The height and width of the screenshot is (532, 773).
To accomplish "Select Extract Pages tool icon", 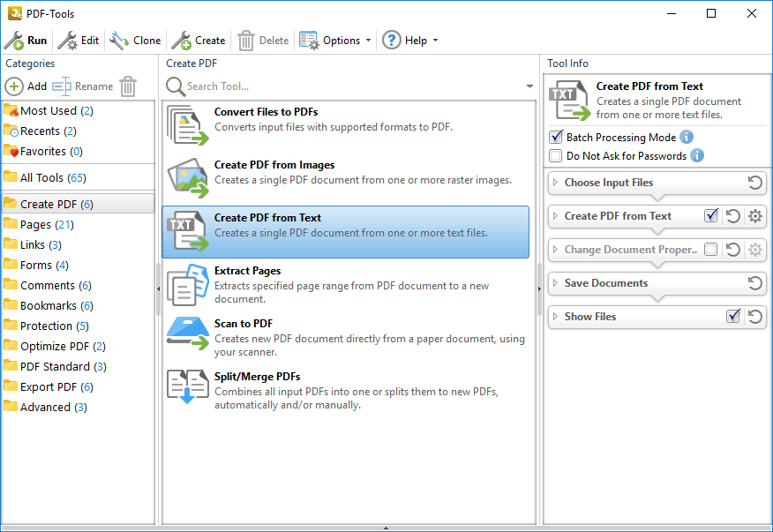I will (187, 284).
